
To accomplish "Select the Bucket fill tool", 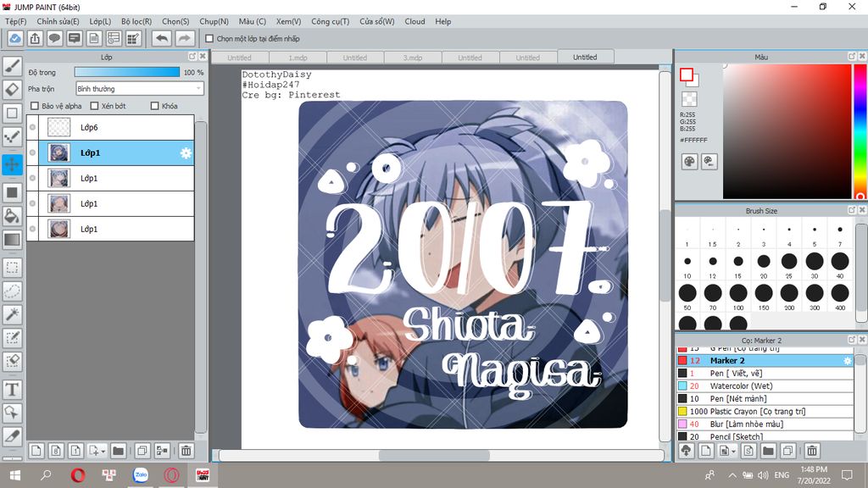I will pos(12,216).
